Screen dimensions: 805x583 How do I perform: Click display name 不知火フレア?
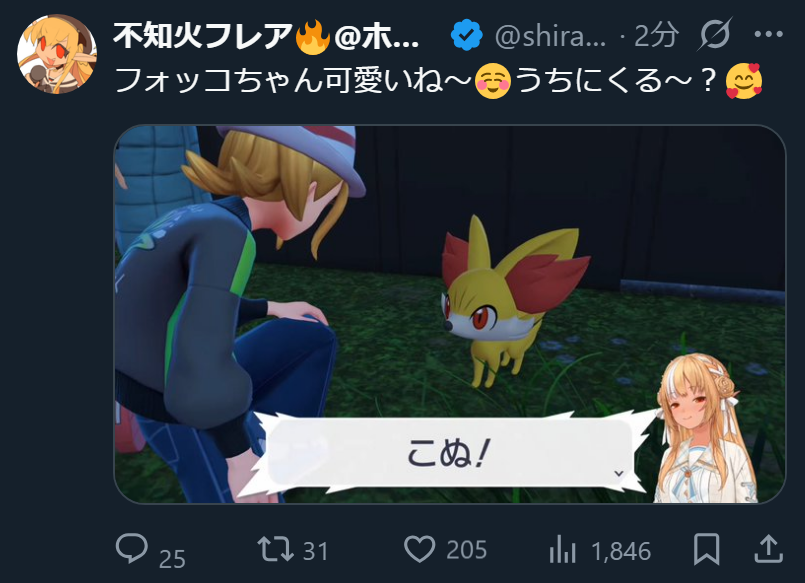click(203, 35)
